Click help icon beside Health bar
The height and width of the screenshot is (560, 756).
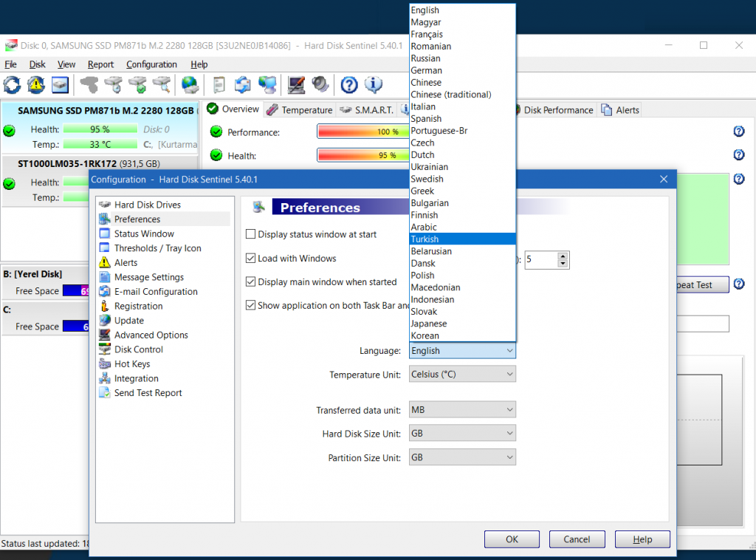click(x=738, y=155)
